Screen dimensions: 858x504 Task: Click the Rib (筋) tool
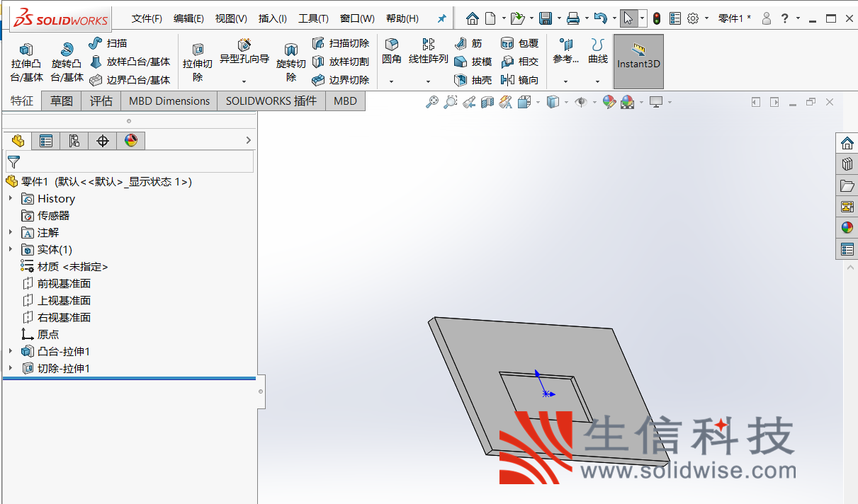pos(468,43)
